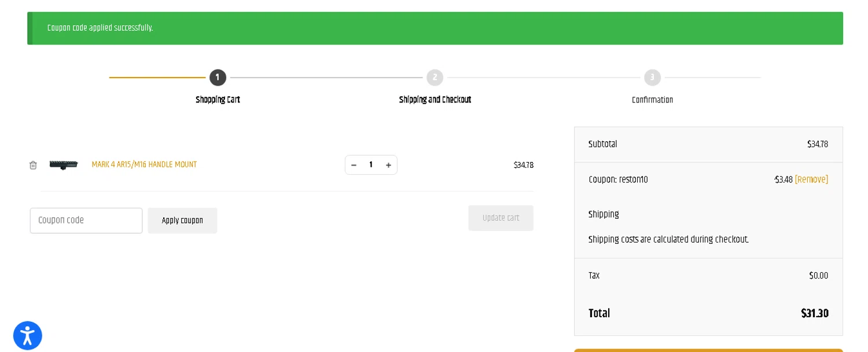The image size is (868, 352).
Task: Click the Tax amount $0.00
Action: pyautogui.click(x=818, y=276)
